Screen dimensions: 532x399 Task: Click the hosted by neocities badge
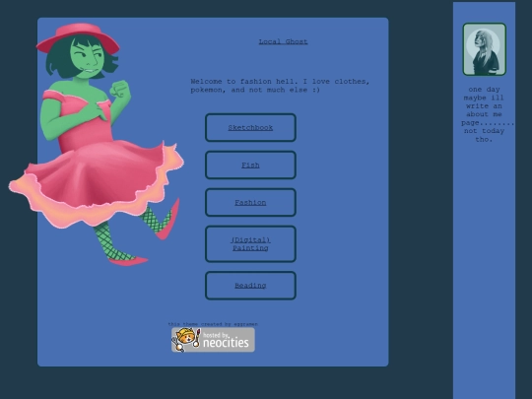[x=213, y=340]
